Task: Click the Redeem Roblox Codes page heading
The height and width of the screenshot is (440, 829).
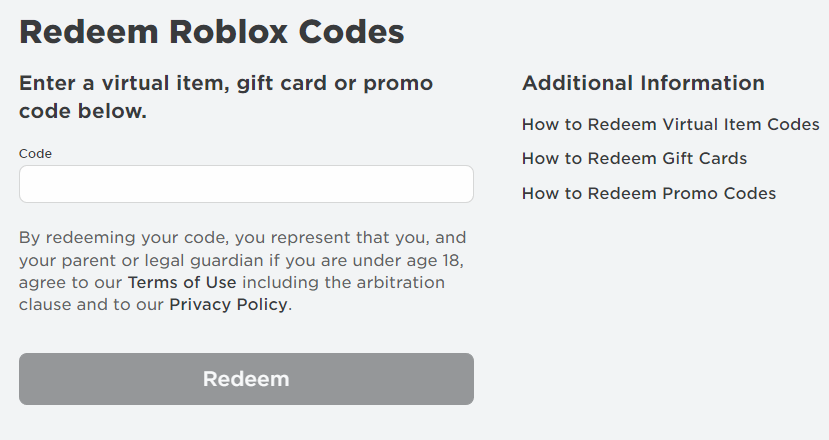Action: (211, 32)
